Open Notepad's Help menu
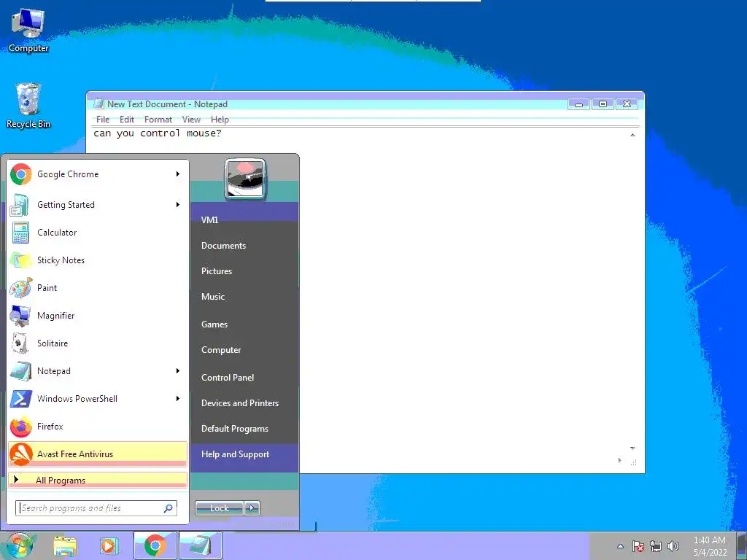Image resolution: width=747 pixels, height=560 pixels. click(x=220, y=120)
